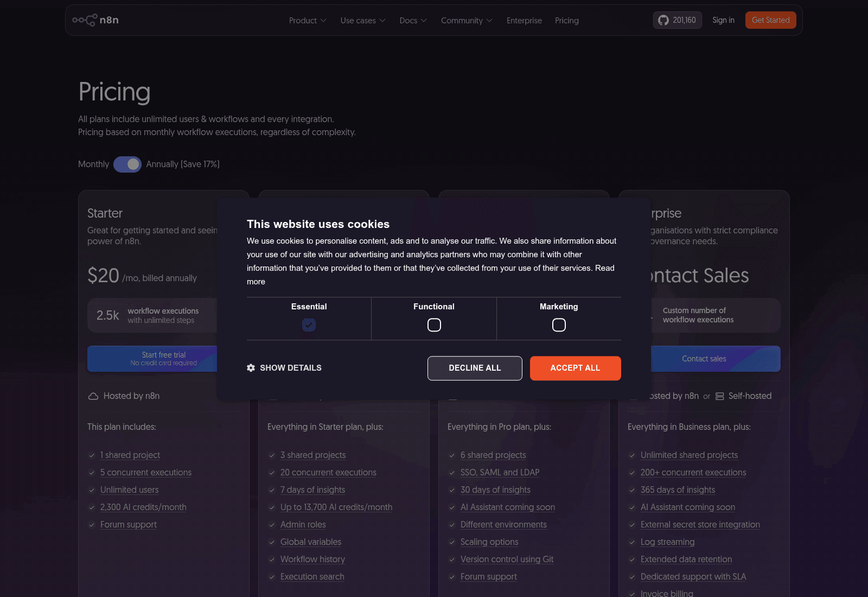Click the 365 days of insights feature
Image resolution: width=868 pixels, height=597 pixels.
pos(678,490)
